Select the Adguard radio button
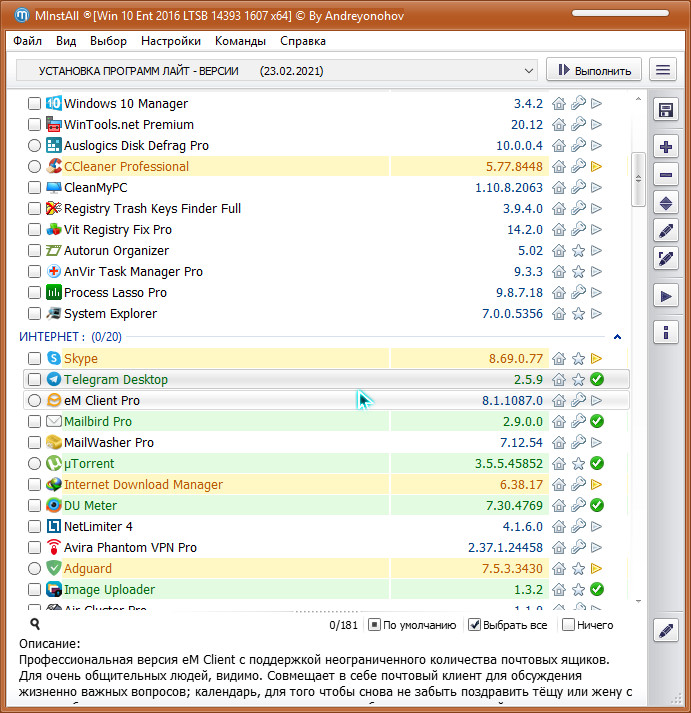 tap(34, 568)
